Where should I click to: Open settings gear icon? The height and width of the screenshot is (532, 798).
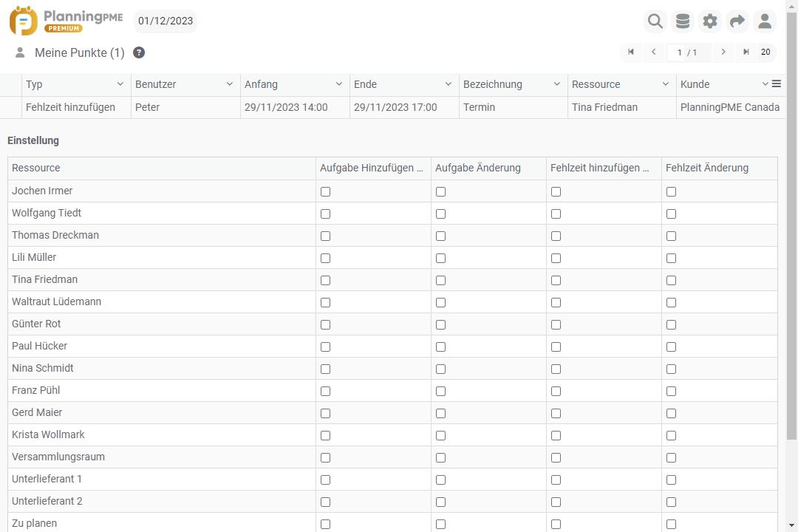click(x=710, y=21)
